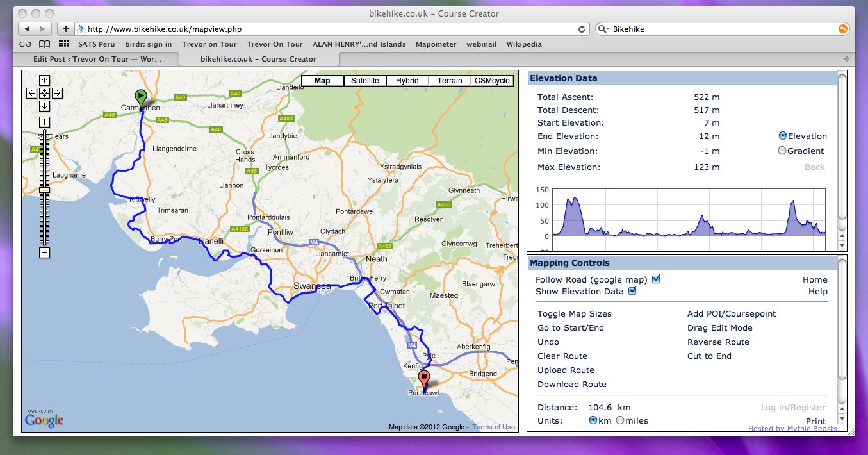Image resolution: width=868 pixels, height=455 pixels.
Task: Select the OSMcycle map type
Action: 492,81
